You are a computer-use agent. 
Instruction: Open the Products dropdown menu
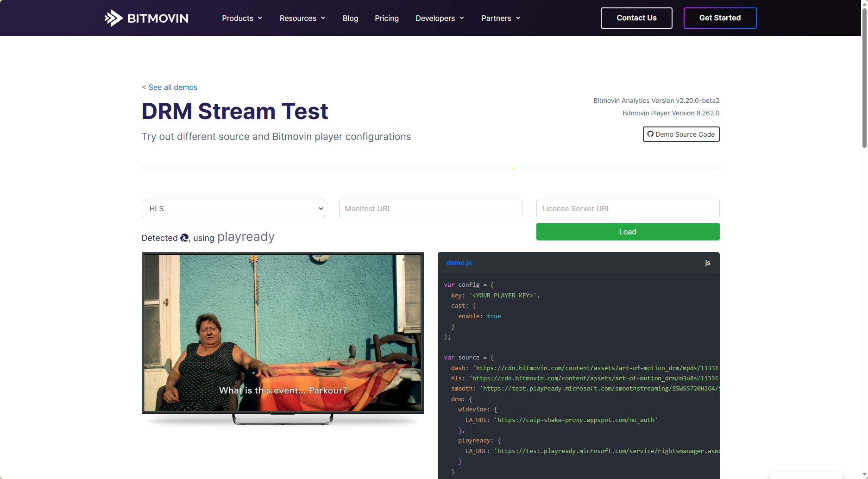coord(242,18)
